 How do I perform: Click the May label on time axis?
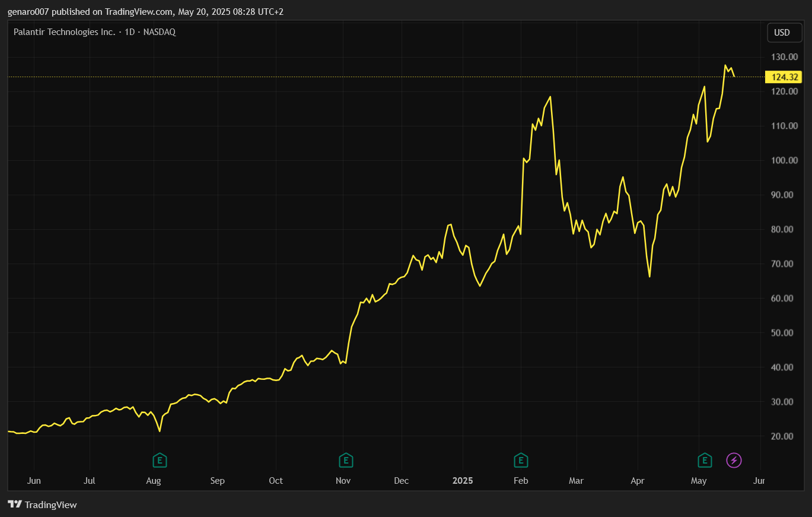click(x=699, y=481)
